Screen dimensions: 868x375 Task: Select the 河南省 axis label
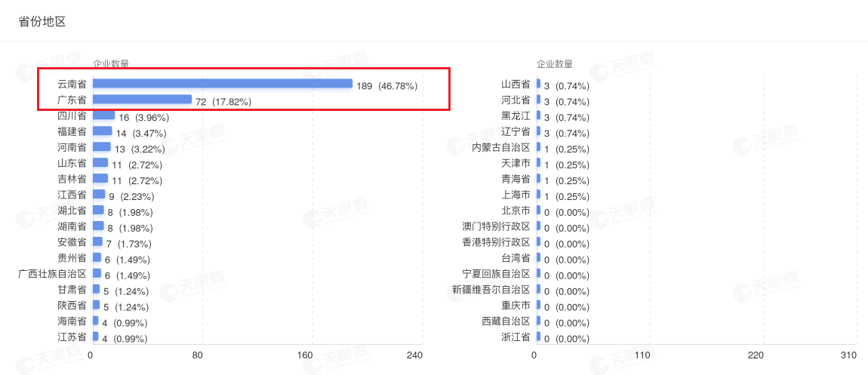pos(72,147)
